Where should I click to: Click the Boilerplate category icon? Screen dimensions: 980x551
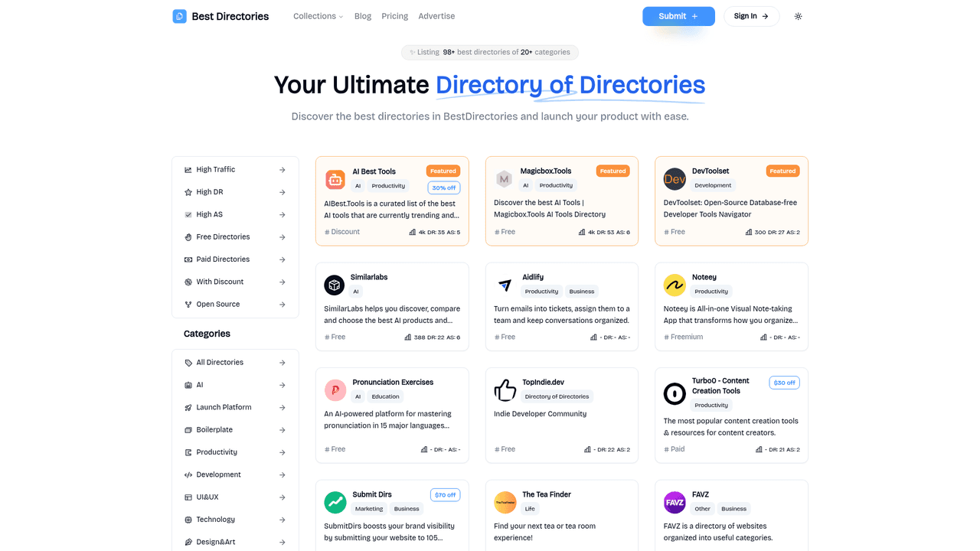click(188, 430)
